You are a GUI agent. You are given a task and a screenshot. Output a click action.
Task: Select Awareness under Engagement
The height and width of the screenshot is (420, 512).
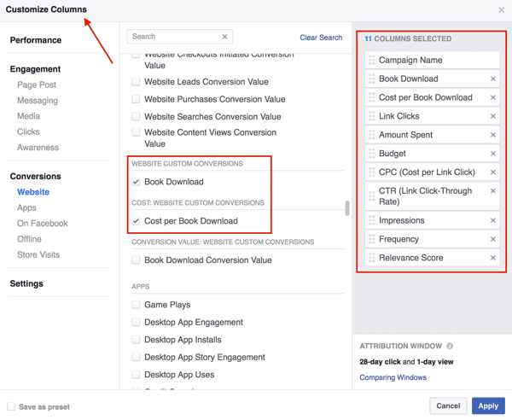point(38,148)
